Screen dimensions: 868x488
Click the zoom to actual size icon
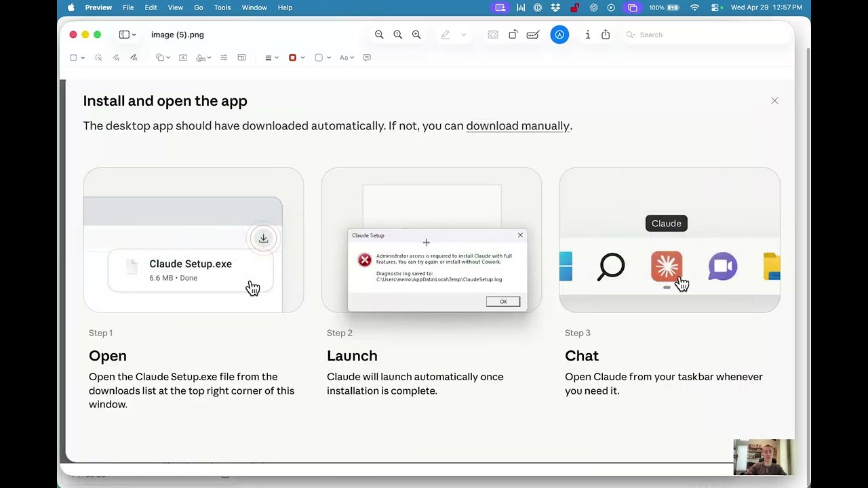[398, 35]
